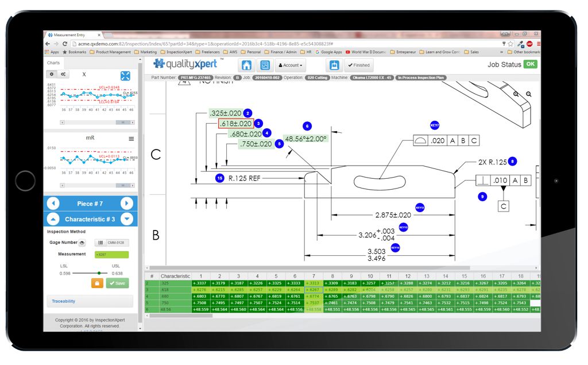Select balloon 3 on the drawing
This screenshot has height=365, width=588.
(258, 123)
